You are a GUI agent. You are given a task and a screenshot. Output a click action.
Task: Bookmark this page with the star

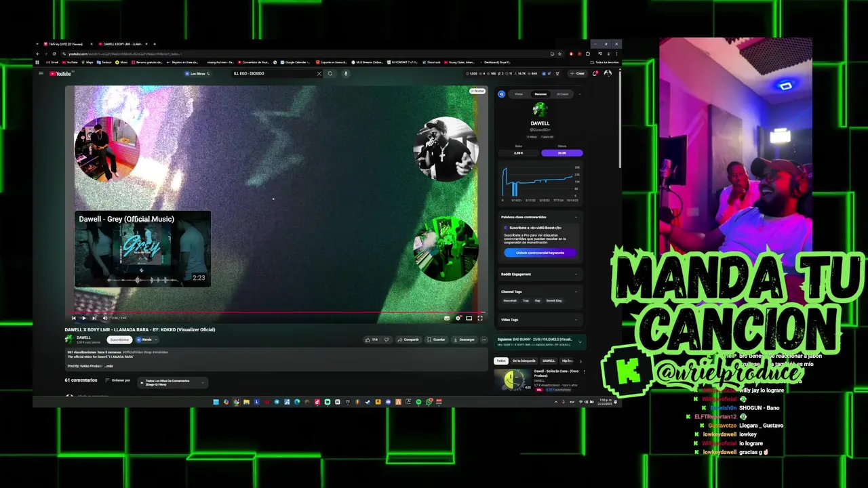(559, 54)
